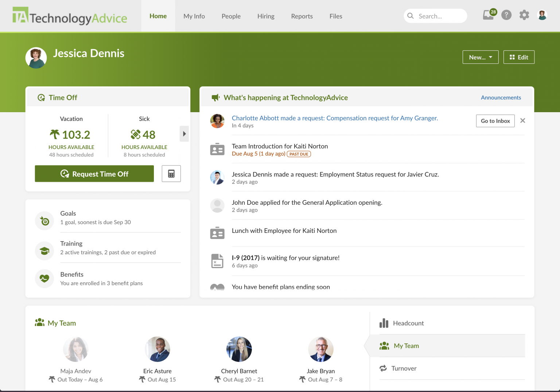Dismiss the compensation request announcement
Image resolution: width=560 pixels, height=392 pixels.
[522, 120]
